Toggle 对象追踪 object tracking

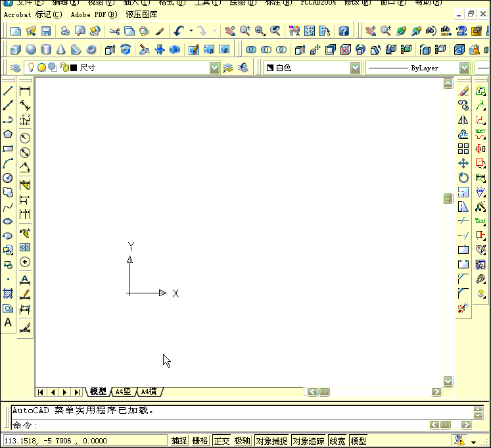pos(309,441)
